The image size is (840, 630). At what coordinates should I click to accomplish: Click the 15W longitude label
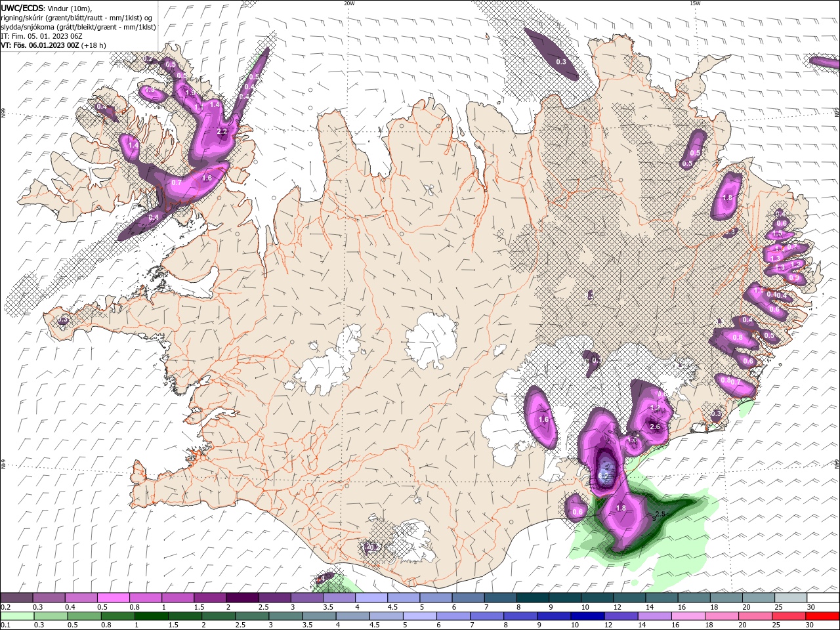click(694, 3)
